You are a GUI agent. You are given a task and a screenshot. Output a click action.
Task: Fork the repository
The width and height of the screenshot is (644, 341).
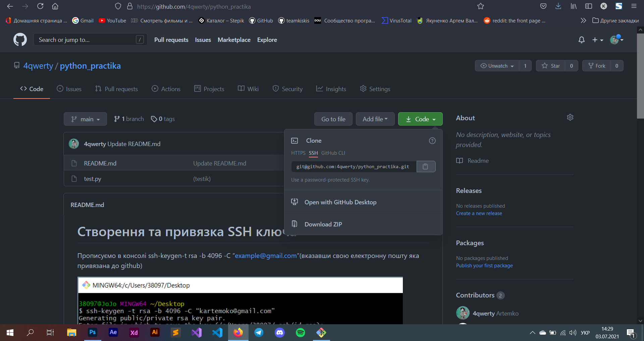pos(596,66)
